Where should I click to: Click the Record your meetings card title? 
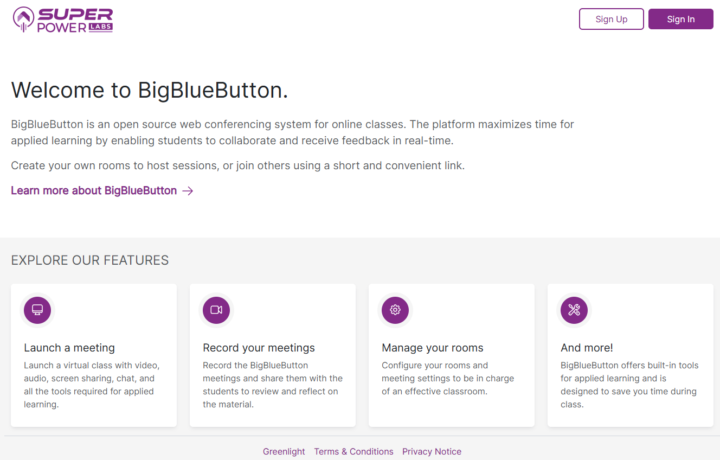[x=259, y=348]
